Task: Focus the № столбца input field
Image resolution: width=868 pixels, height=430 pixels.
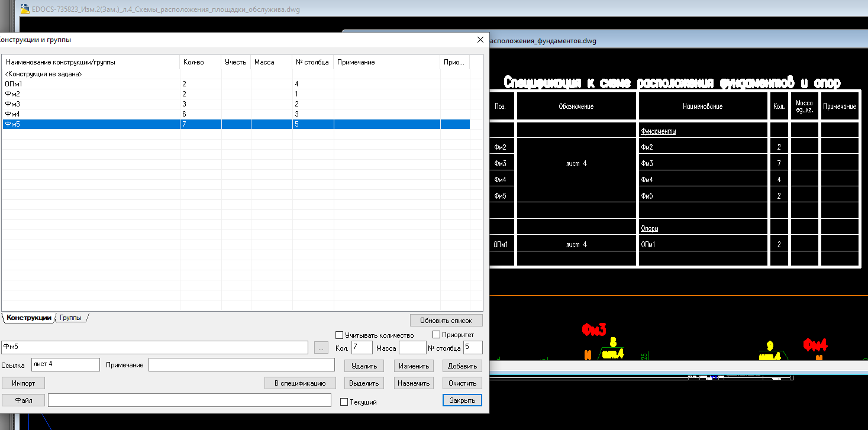Action: coord(473,348)
